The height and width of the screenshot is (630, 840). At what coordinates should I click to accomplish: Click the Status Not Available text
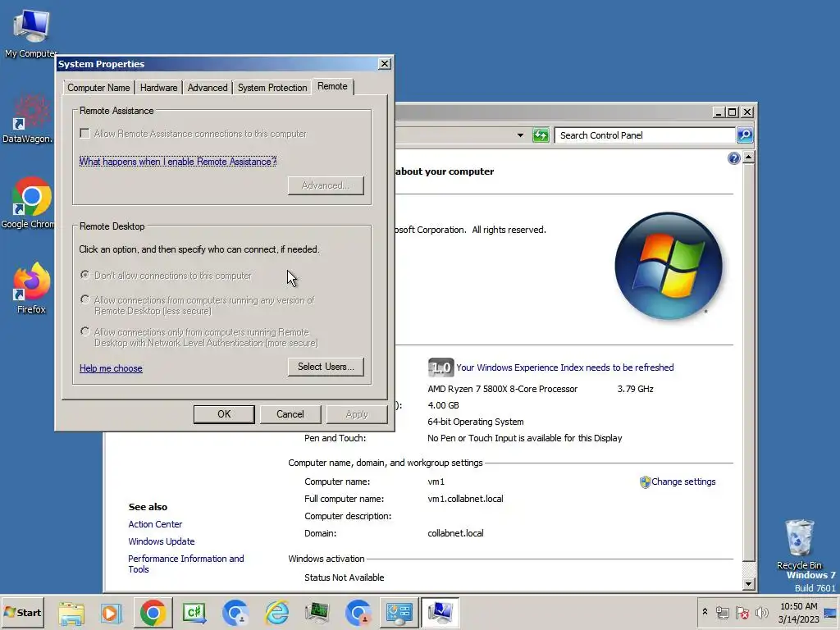click(x=344, y=577)
